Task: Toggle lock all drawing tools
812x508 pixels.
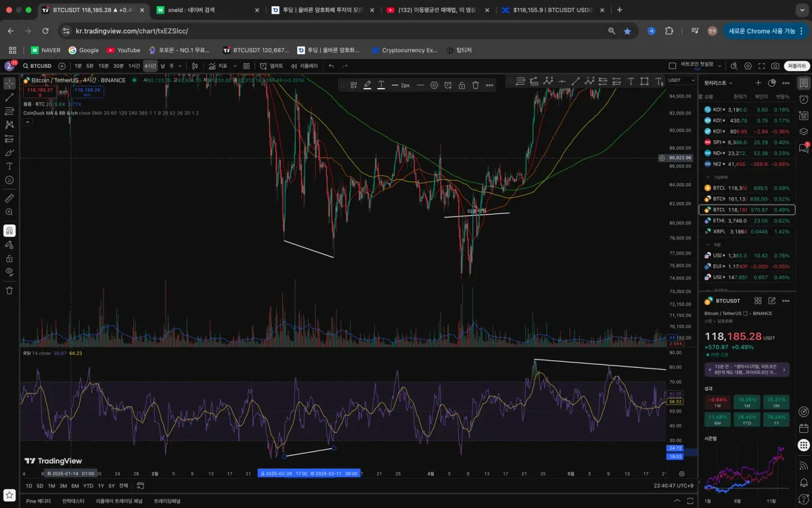Action: tap(9, 258)
